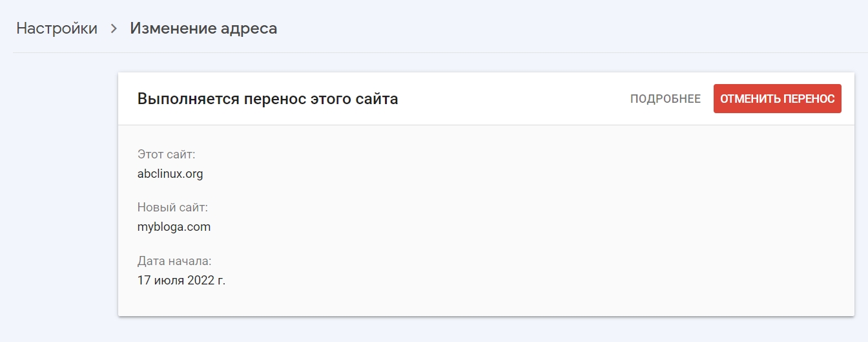
Task: Click the Дата начала label
Action: click(174, 261)
